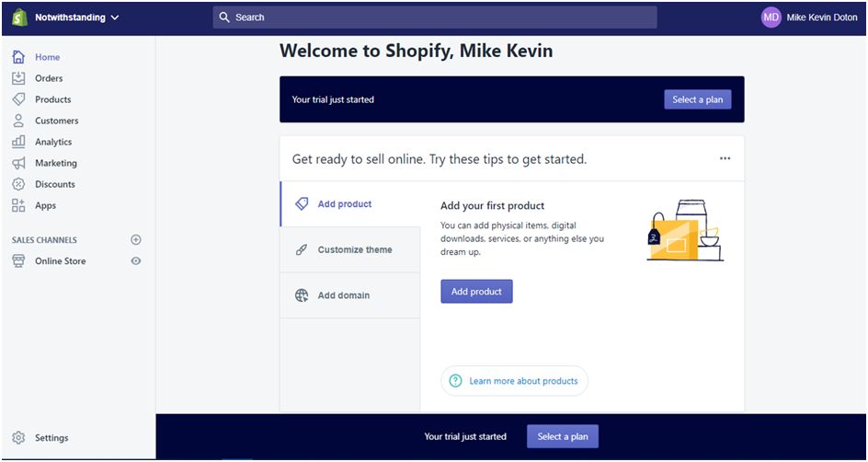Click the Discounts percent badge icon

tap(18, 184)
